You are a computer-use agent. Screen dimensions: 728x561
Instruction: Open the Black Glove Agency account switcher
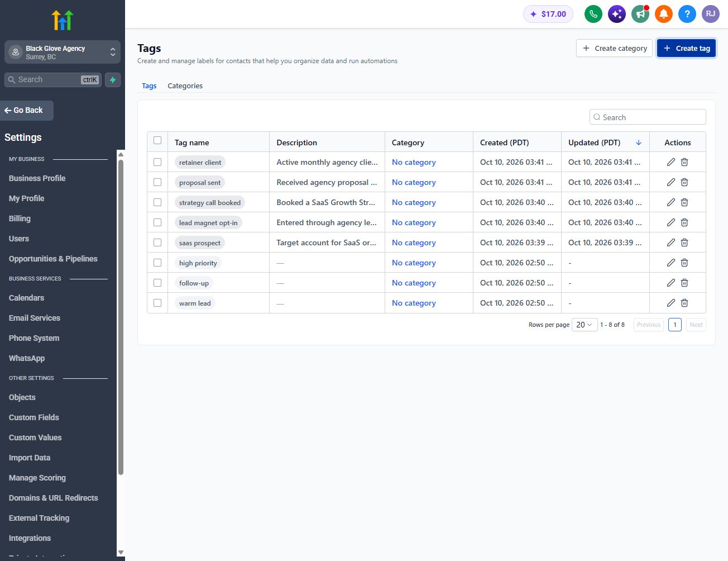pos(63,53)
